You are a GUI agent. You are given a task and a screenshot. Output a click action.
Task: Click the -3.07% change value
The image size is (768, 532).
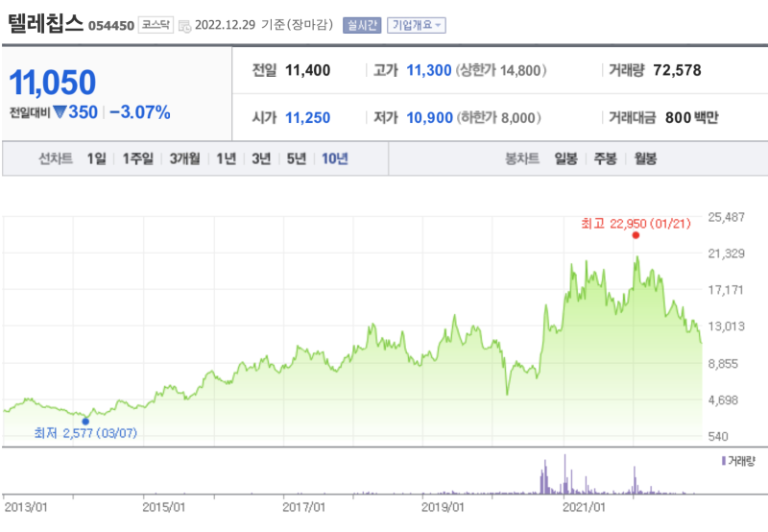140,112
